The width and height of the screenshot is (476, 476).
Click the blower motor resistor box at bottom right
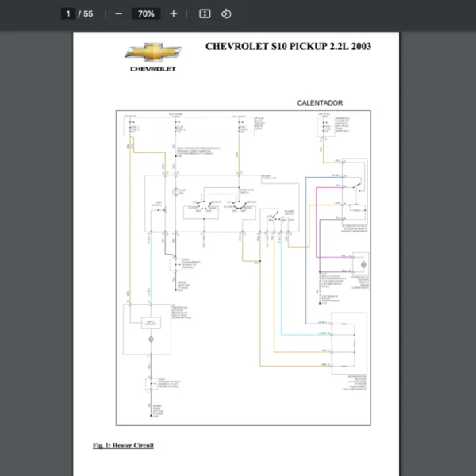[x=349, y=343]
